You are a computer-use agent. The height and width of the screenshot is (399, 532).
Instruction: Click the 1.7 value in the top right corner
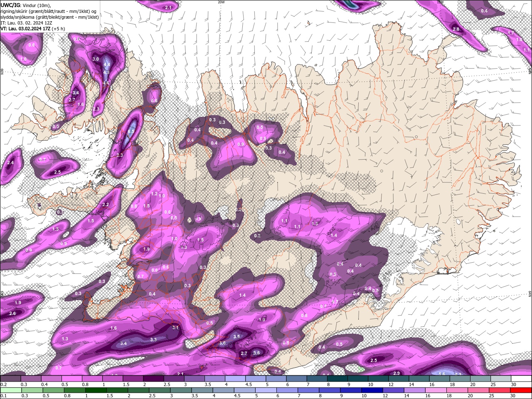pos(511,33)
